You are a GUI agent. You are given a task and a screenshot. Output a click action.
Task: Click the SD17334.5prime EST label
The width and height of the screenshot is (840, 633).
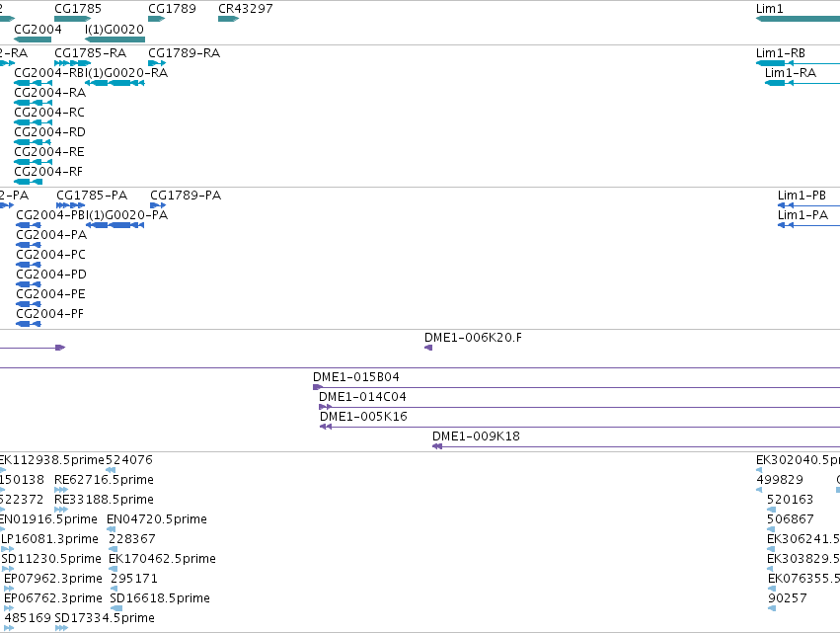105,618
